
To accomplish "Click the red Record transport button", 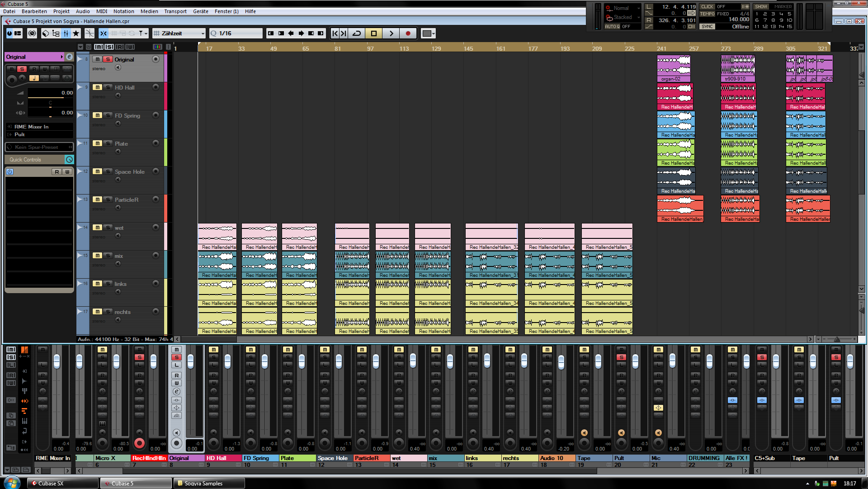I will [408, 33].
